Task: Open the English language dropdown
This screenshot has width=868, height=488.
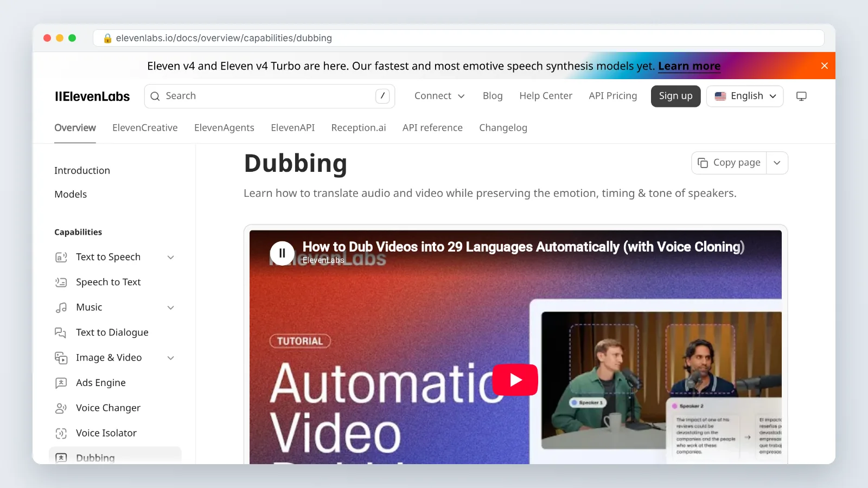Action: tap(745, 96)
